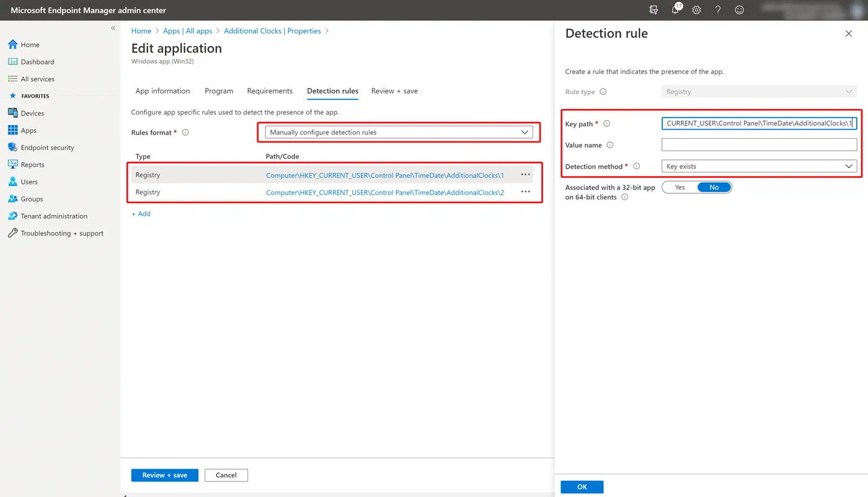This screenshot has width=868, height=497.
Task: Set 32-bit app toggle to No
Action: 714,187
